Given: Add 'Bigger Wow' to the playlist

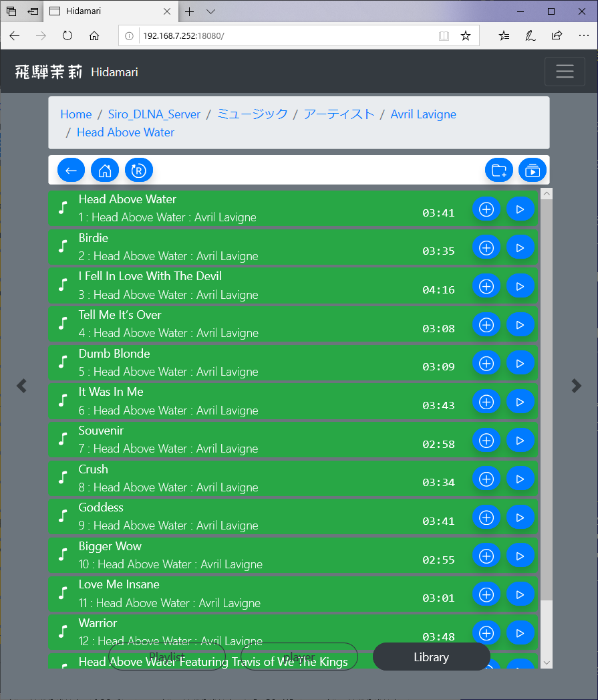Looking at the screenshot, I should point(486,556).
